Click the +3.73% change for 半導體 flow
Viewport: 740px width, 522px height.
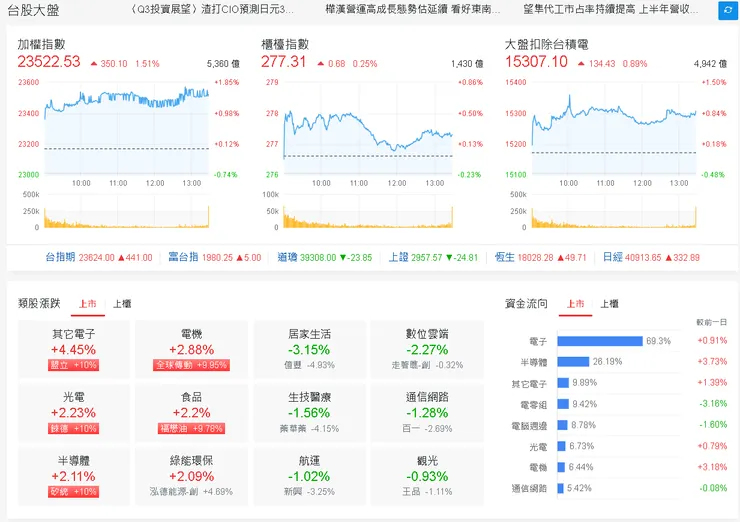pos(712,362)
